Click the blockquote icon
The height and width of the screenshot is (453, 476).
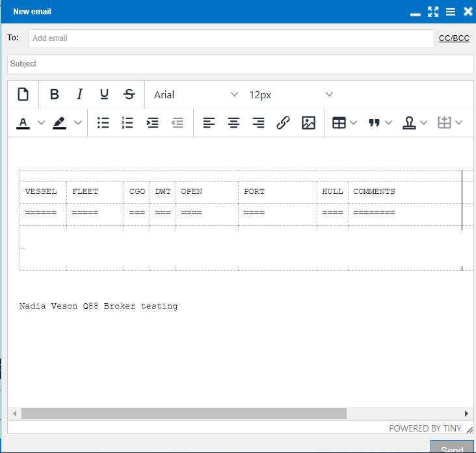374,122
